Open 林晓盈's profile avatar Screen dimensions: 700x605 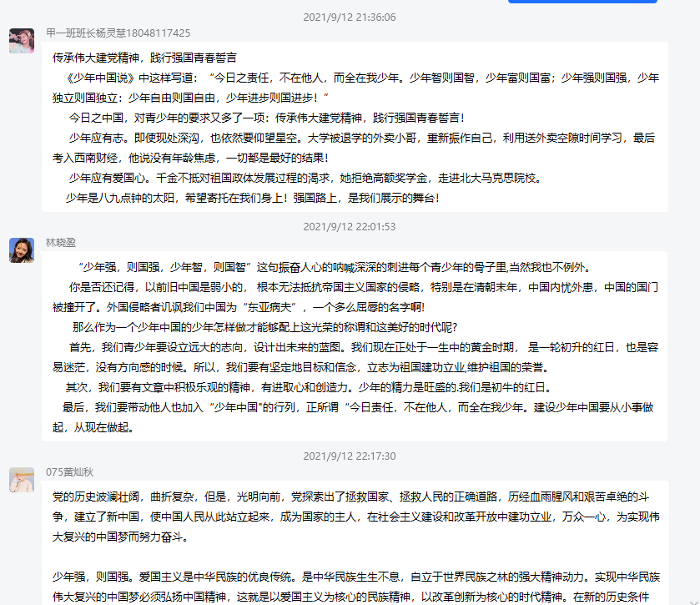click(21, 250)
